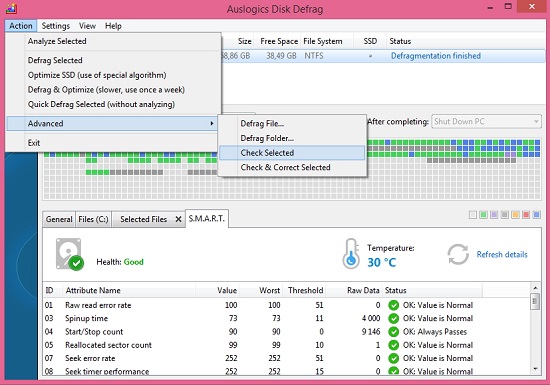Click the green check icon for Raw read error rate

coord(394,305)
